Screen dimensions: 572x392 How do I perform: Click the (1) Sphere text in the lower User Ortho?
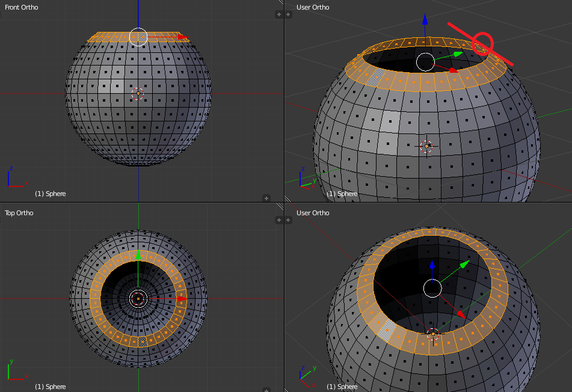tap(343, 387)
